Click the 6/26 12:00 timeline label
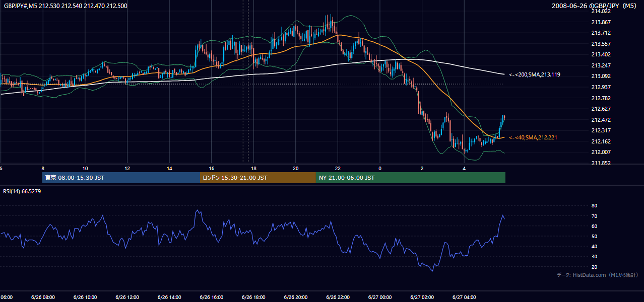Viewport: 644px width, 302px height. point(127,297)
